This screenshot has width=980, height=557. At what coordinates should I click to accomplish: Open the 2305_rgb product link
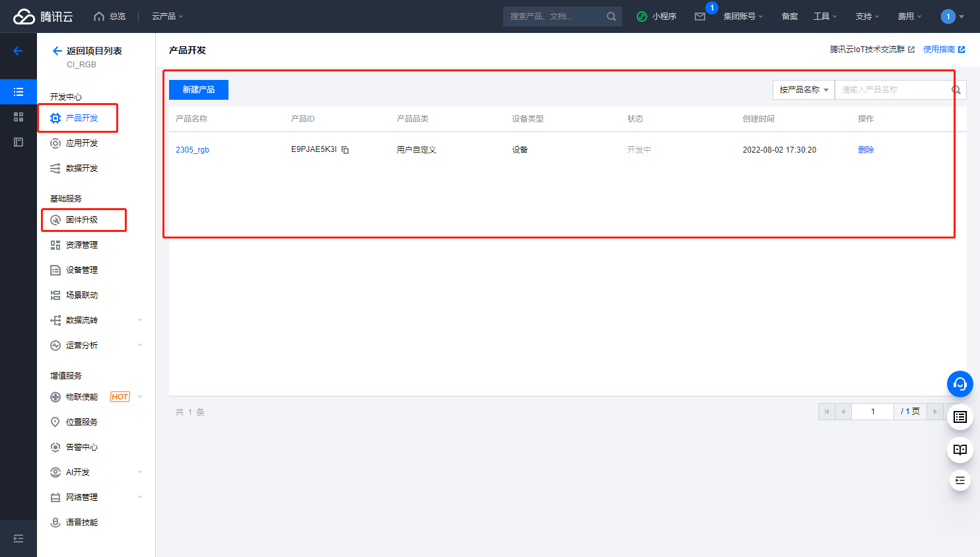(x=192, y=150)
